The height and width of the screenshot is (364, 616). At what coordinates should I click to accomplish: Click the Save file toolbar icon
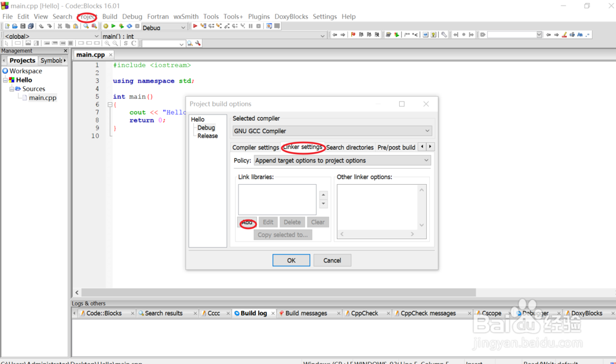[23, 26]
